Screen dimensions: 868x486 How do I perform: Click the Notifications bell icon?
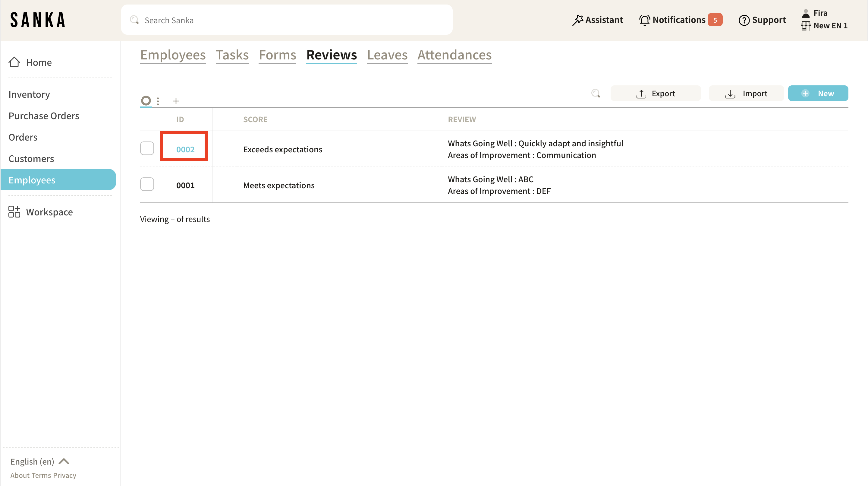(644, 20)
